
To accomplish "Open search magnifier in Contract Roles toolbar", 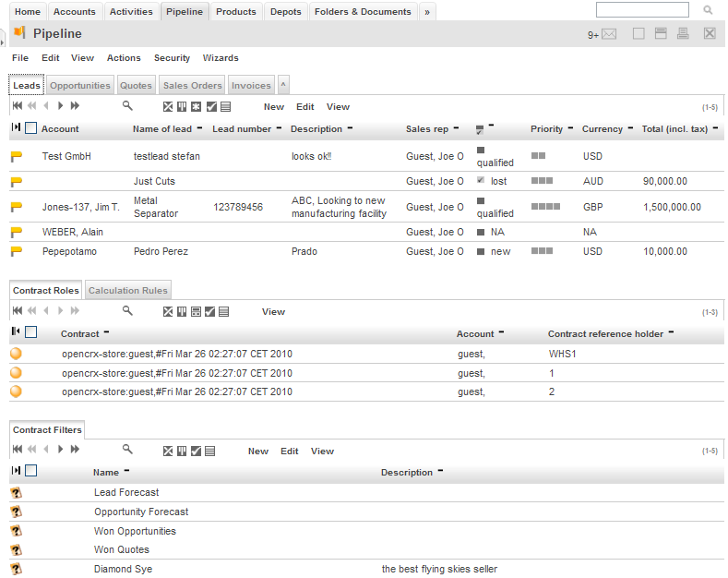I will [x=127, y=311].
